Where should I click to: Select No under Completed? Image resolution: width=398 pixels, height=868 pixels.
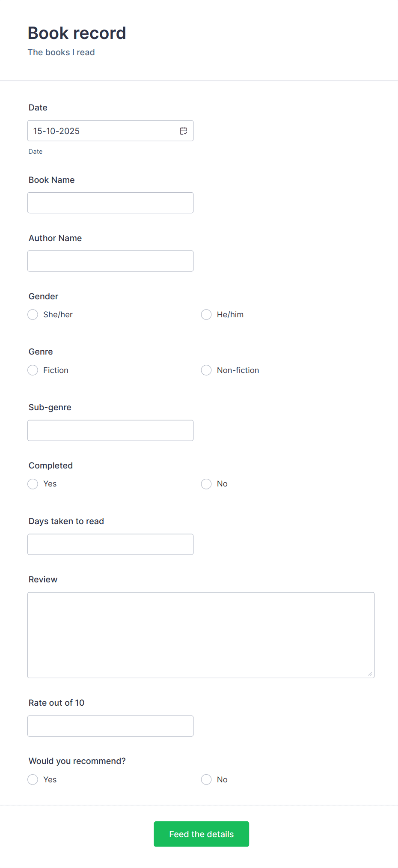click(x=206, y=484)
